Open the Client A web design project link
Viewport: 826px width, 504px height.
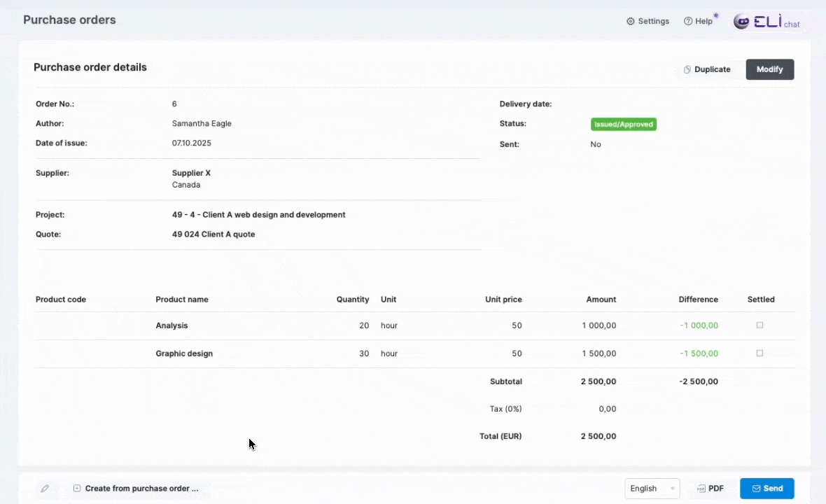click(x=258, y=215)
